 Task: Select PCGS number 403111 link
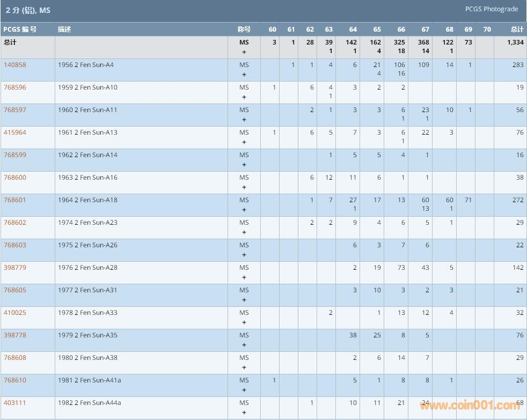(x=15, y=403)
